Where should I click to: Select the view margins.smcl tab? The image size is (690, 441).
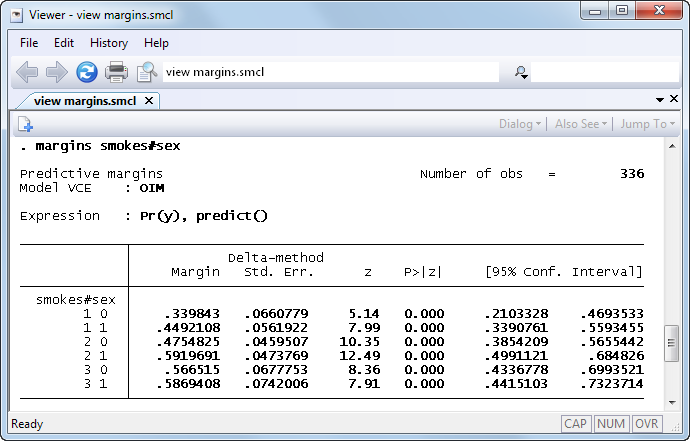pyautogui.click(x=86, y=100)
